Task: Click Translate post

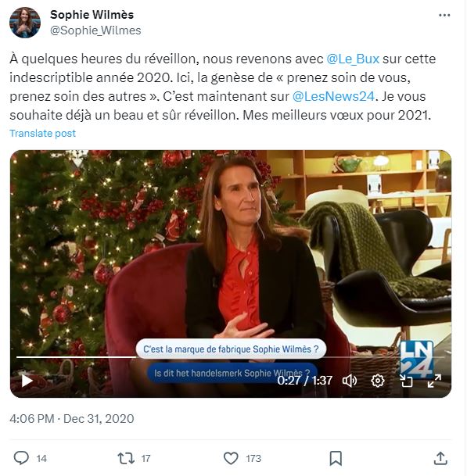Action: 42,134
